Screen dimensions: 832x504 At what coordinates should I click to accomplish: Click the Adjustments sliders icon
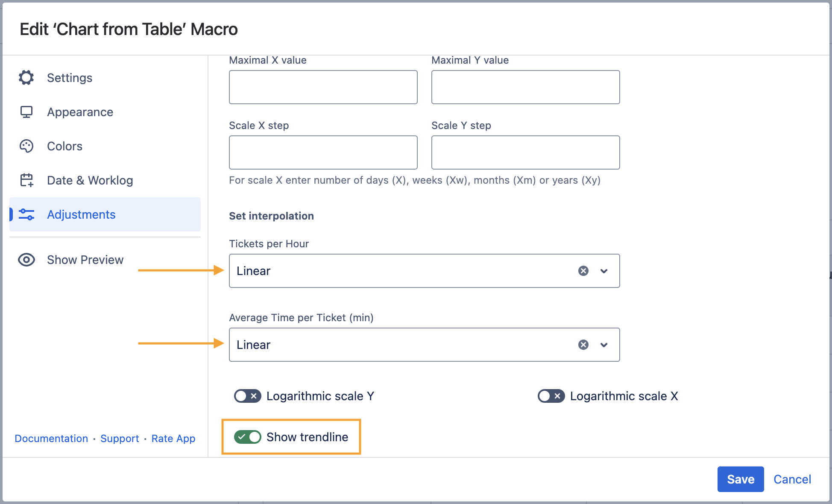26,214
